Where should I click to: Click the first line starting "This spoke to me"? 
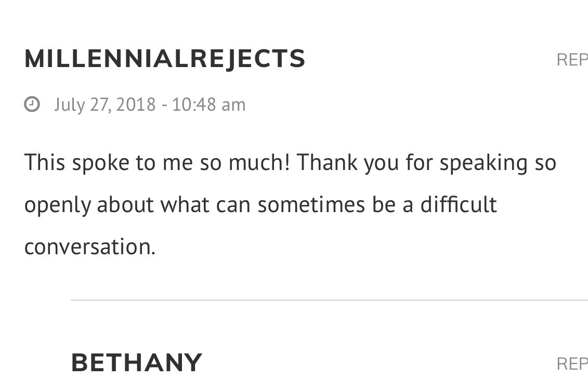click(290, 163)
